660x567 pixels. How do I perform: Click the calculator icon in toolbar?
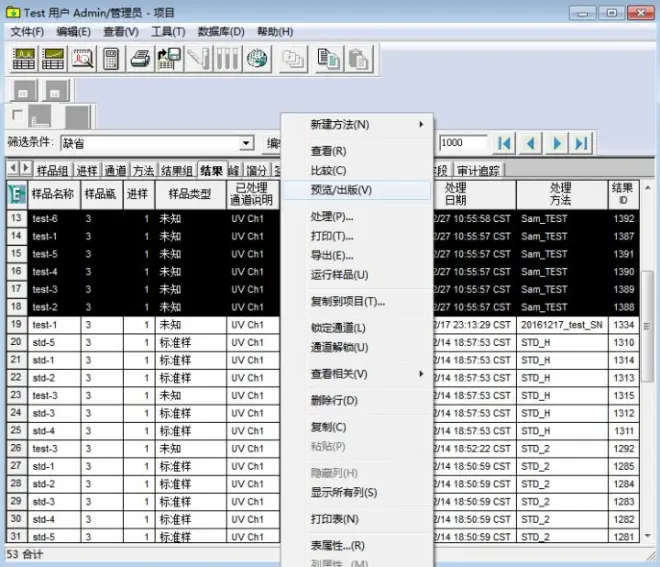click(x=111, y=59)
